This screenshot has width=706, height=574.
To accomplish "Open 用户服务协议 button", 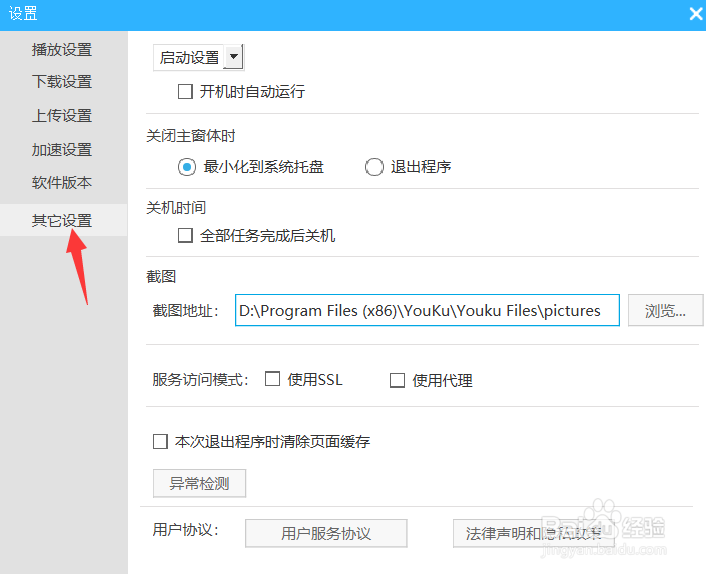I will pyautogui.click(x=326, y=533).
